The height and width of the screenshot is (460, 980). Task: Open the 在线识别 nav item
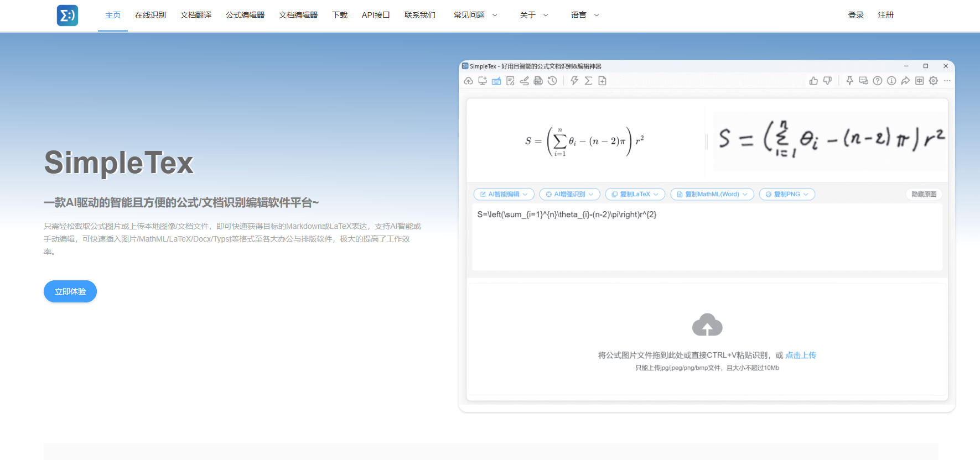pyautogui.click(x=151, y=15)
